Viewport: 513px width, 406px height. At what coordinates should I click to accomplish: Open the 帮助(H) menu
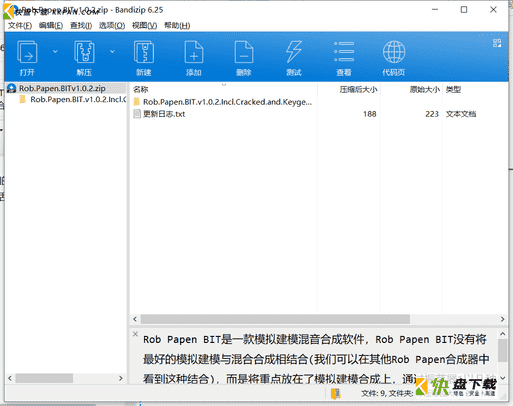[177, 26]
